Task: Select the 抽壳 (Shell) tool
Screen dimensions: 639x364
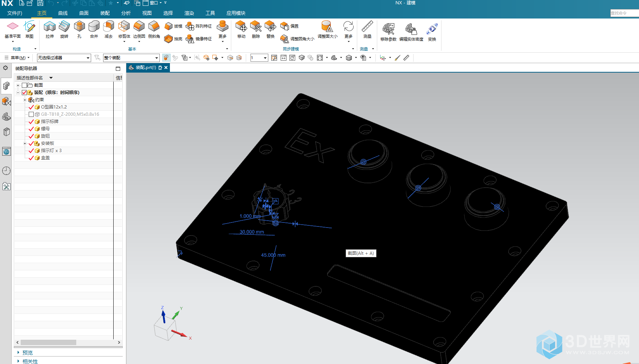Action: click(x=173, y=39)
